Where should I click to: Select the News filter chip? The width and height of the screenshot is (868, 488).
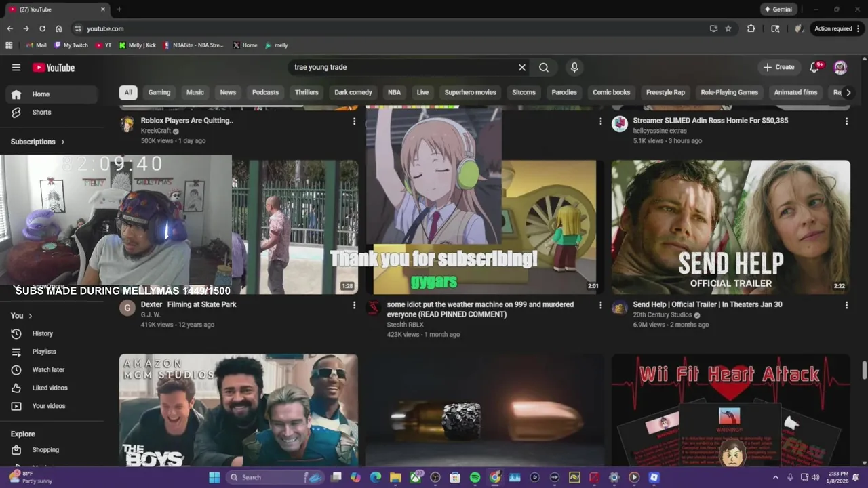228,92
